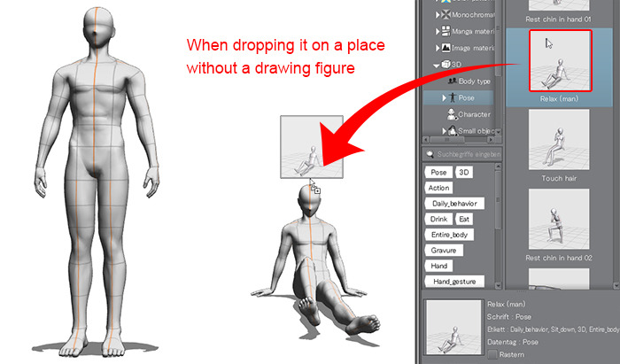Viewport: 620px width, 364px height.
Task: Click tag list scroll down arrow
Action: pos(498,284)
